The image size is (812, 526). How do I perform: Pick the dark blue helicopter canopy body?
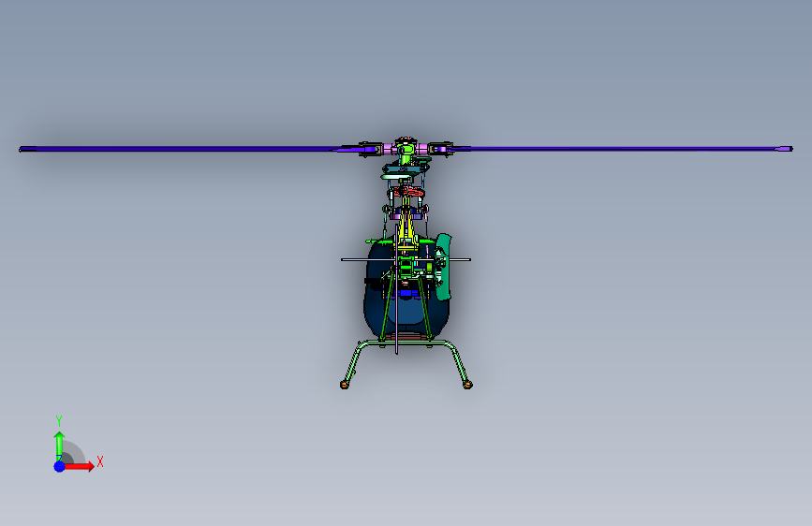[406, 314]
